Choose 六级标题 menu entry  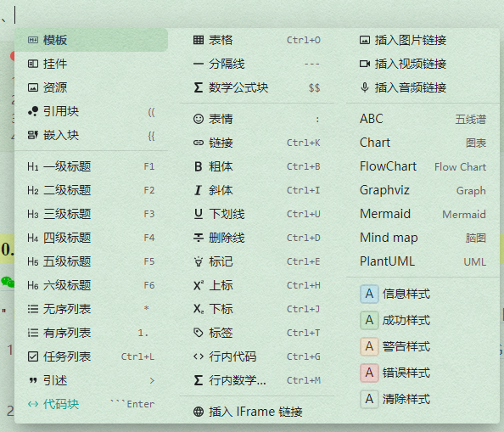[x=92, y=286]
